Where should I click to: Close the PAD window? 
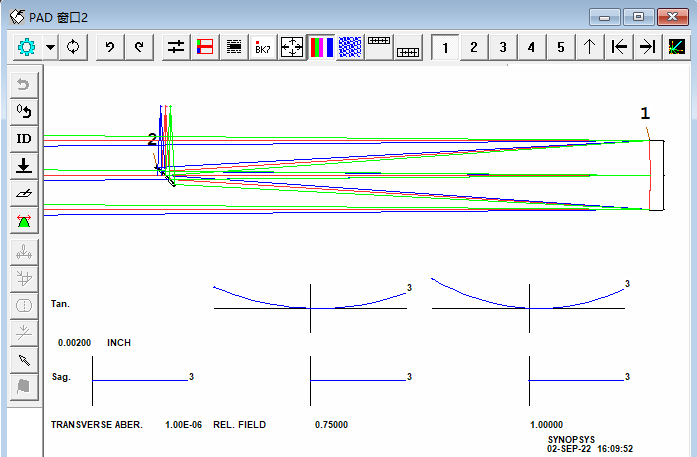coord(673,17)
